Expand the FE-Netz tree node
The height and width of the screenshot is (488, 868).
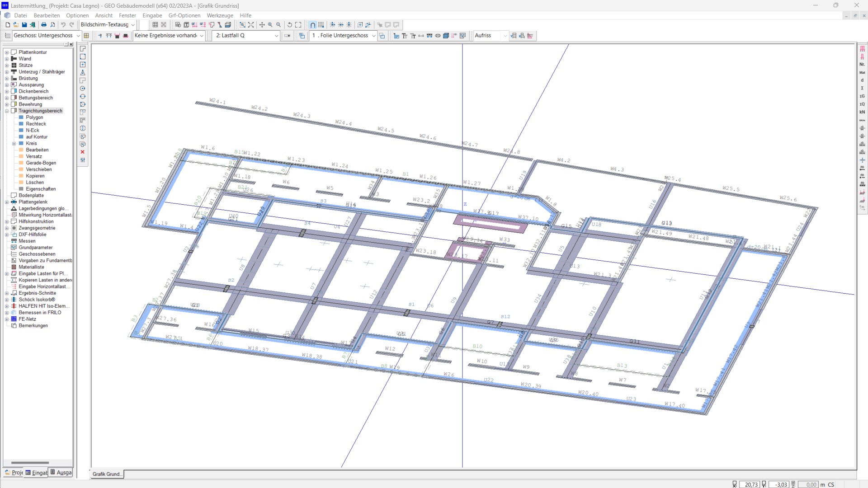(x=7, y=319)
